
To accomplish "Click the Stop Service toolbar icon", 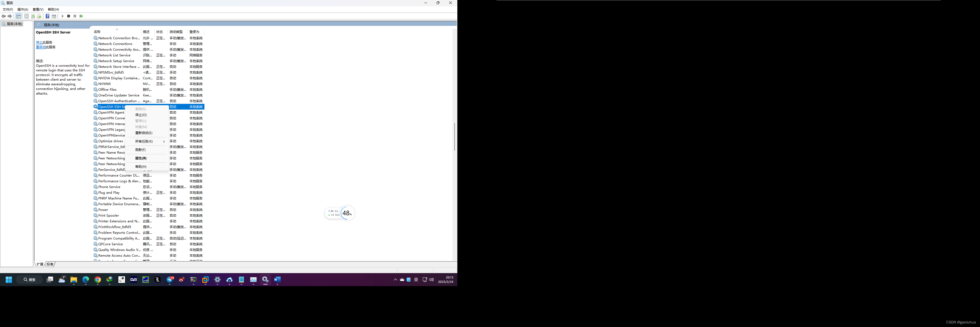I will [69, 16].
